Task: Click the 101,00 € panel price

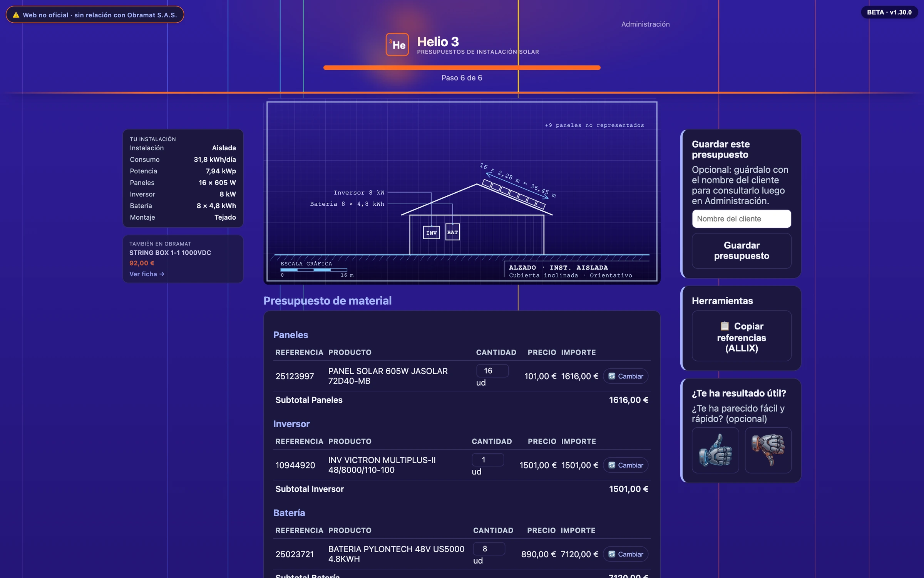Action: [x=540, y=376]
